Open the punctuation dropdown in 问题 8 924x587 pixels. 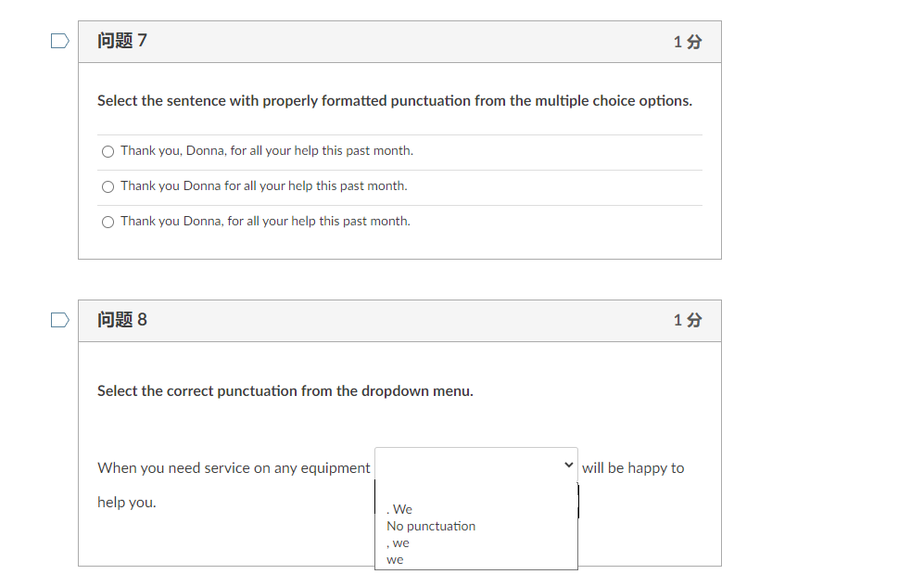click(x=475, y=464)
